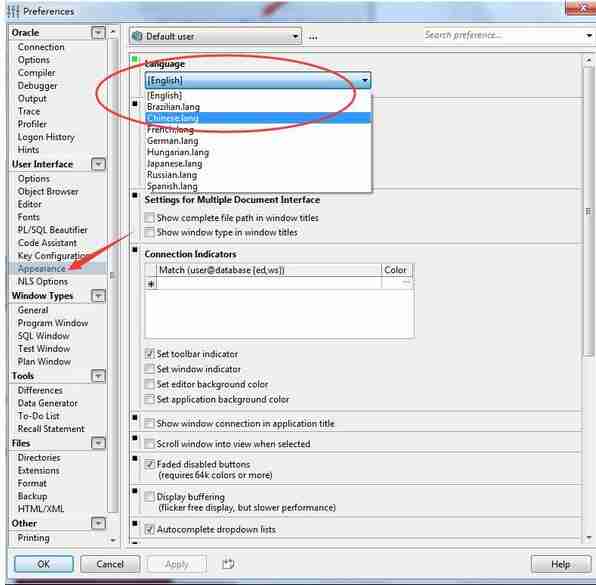Screen dimensions: 596x585
Task: Click settings panel scrollbar up arrow
Action: [588, 60]
